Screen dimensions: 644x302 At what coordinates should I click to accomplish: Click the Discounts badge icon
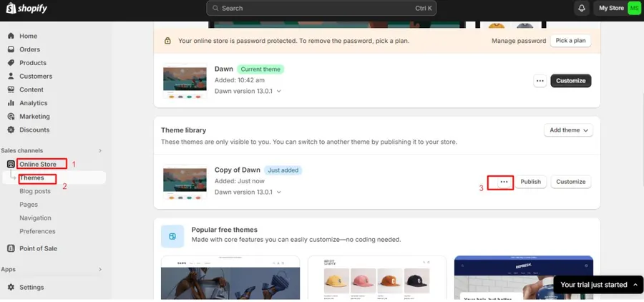click(x=11, y=130)
